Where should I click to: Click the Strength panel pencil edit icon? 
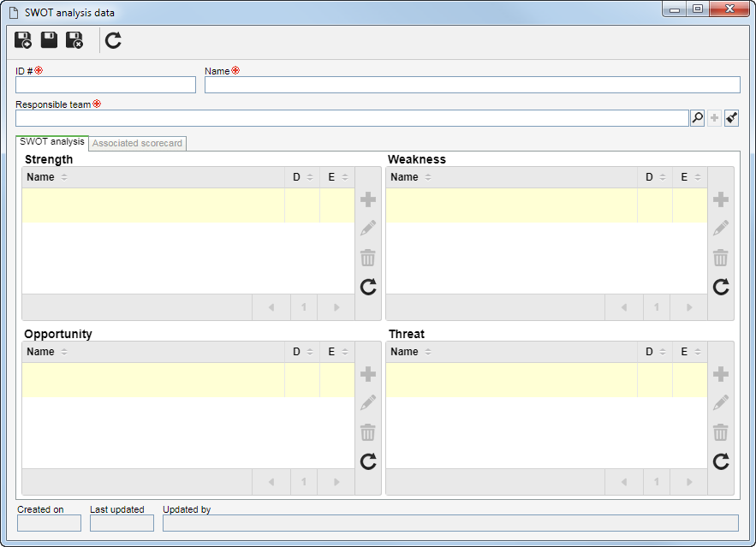(368, 229)
